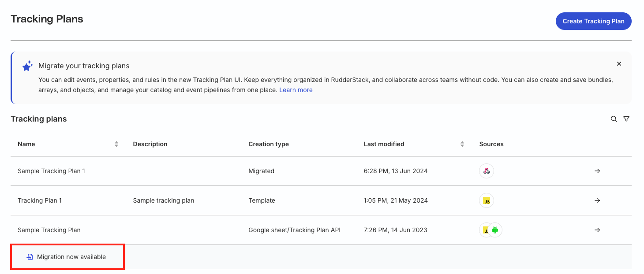Click the 'Sample tracking plan' description cell
Viewport: 644px width, 274px height.
pyautogui.click(x=164, y=200)
